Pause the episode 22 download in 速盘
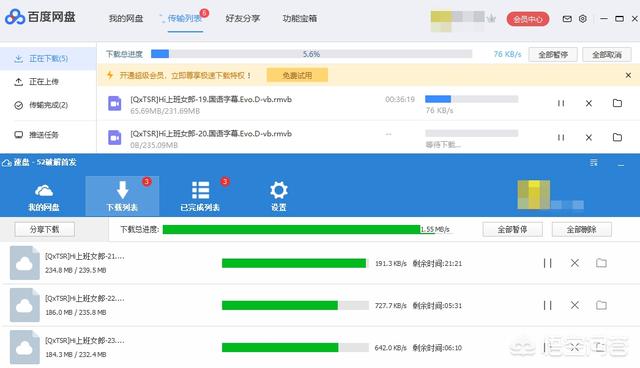This screenshot has height=368, width=640. click(x=547, y=305)
